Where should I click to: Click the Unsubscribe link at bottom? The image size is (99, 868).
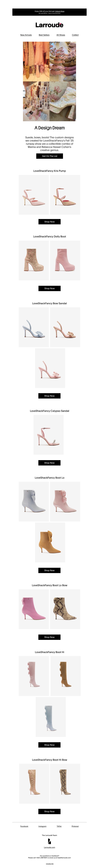coord(50,864)
